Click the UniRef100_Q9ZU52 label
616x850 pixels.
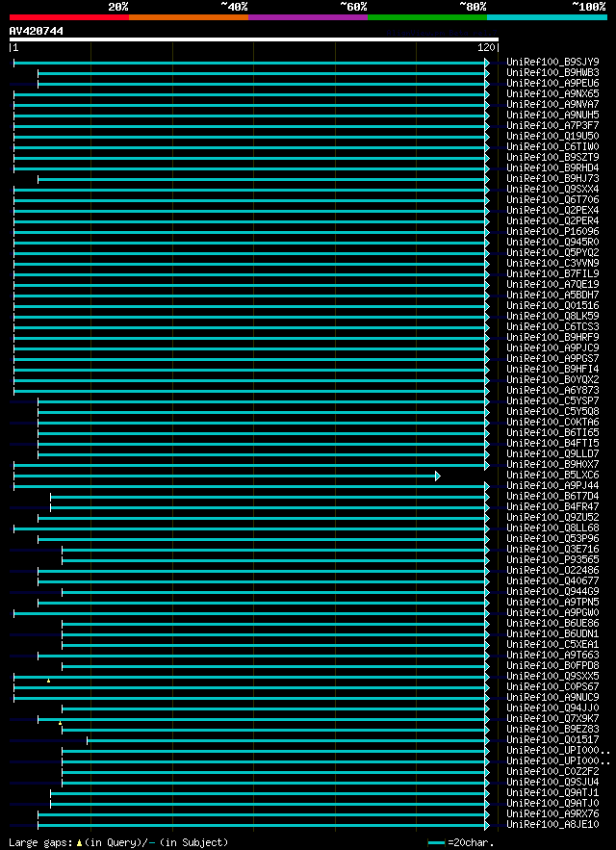[x=553, y=518]
